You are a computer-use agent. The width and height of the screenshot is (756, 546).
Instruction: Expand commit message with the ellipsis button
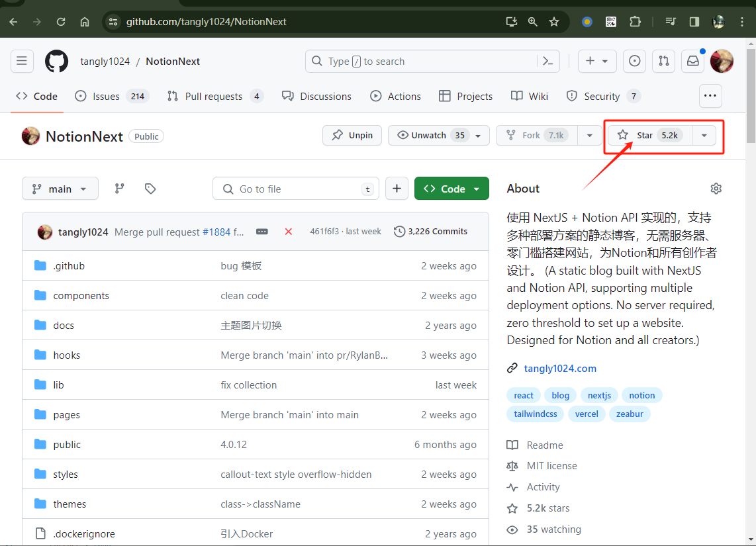tap(261, 232)
